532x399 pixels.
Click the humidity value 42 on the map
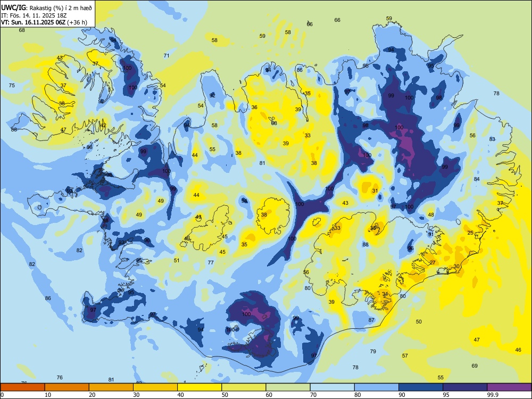(104, 126)
